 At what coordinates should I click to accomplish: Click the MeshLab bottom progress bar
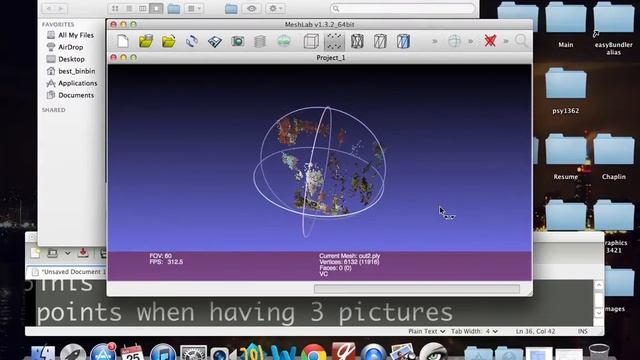click(x=417, y=289)
